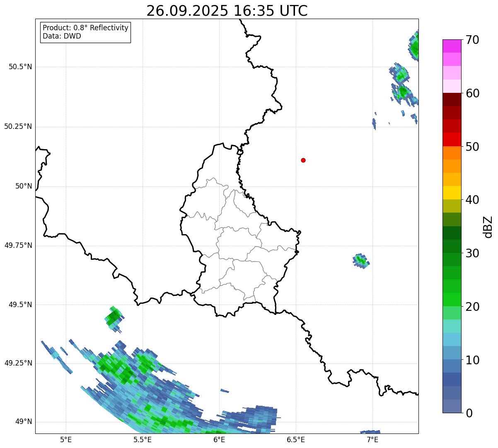Click the magenta top colorbar swatch

(452, 46)
